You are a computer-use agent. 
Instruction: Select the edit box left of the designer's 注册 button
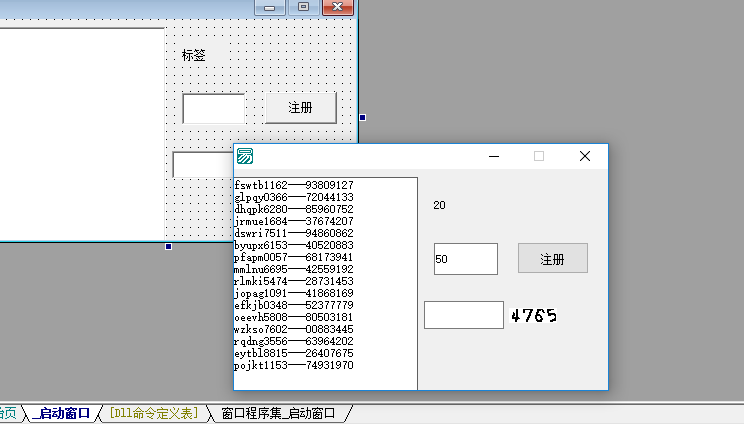(213, 108)
